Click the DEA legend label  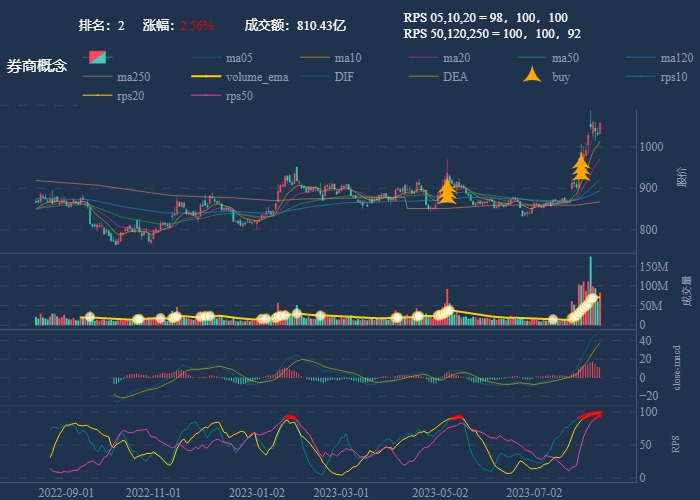[455, 77]
